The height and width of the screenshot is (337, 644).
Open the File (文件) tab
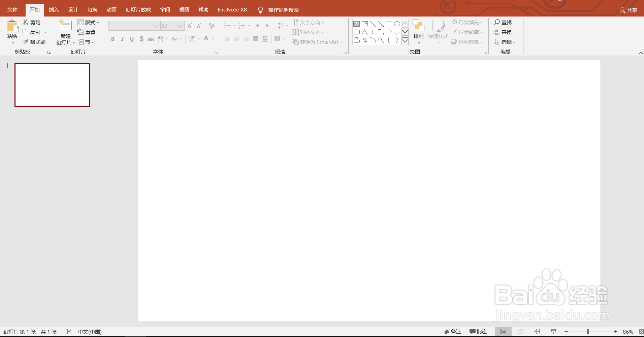pos(12,10)
